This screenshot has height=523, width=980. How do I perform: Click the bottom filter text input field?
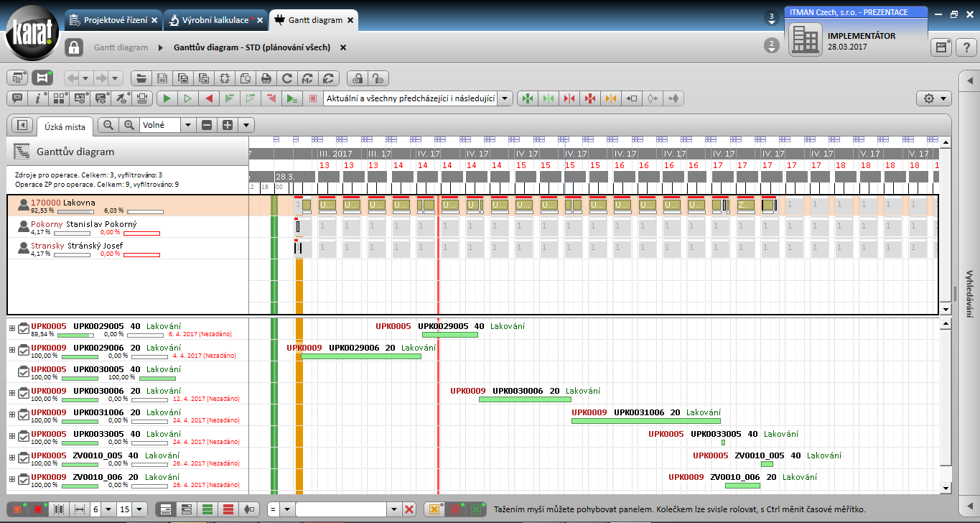point(342,509)
